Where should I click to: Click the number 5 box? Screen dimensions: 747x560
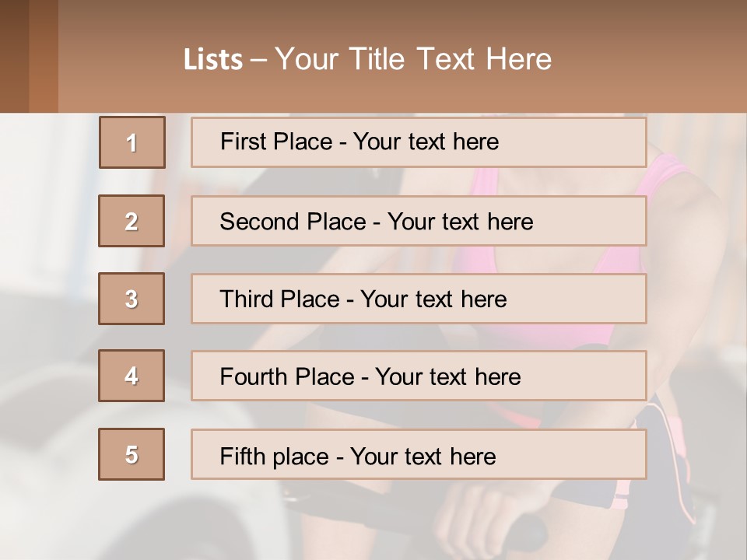(132, 454)
